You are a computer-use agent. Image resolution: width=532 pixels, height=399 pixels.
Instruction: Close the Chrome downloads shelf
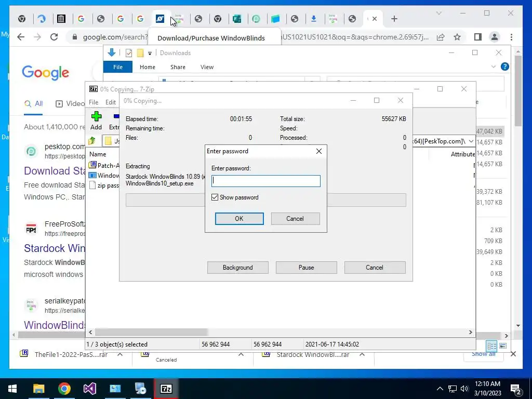tap(513, 354)
